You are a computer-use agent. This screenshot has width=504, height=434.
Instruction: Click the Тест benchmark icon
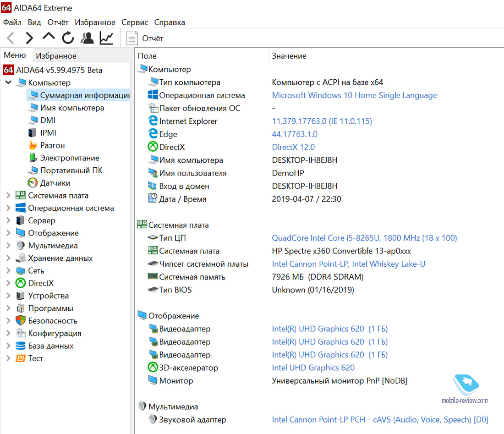click(21, 358)
